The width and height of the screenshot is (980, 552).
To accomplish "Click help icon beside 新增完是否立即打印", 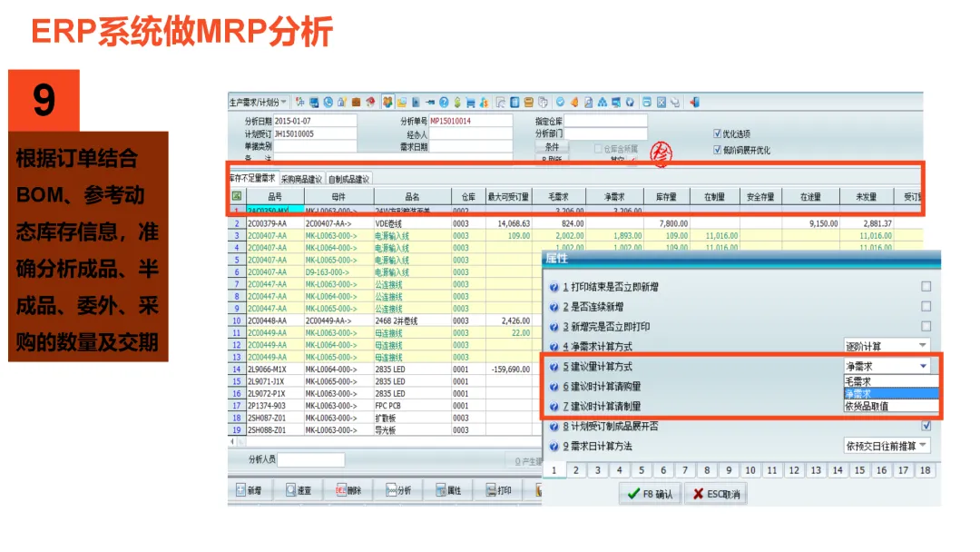I will click(554, 327).
